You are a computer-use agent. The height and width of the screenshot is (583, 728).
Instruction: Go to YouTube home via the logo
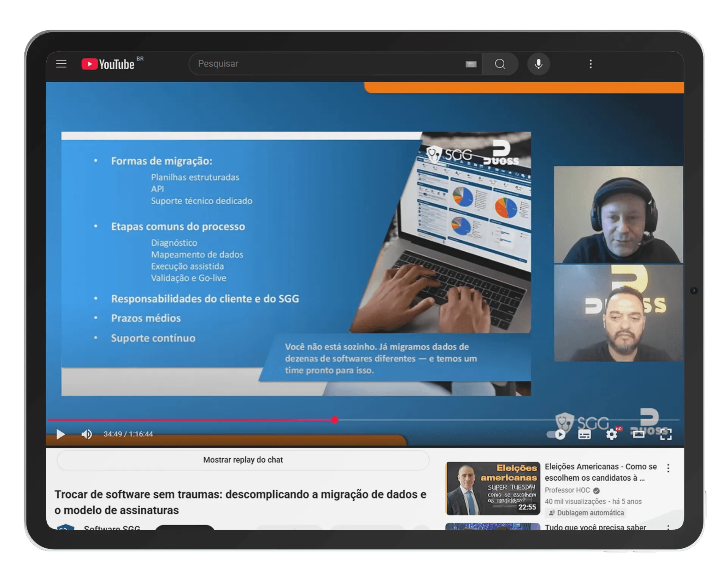(108, 64)
